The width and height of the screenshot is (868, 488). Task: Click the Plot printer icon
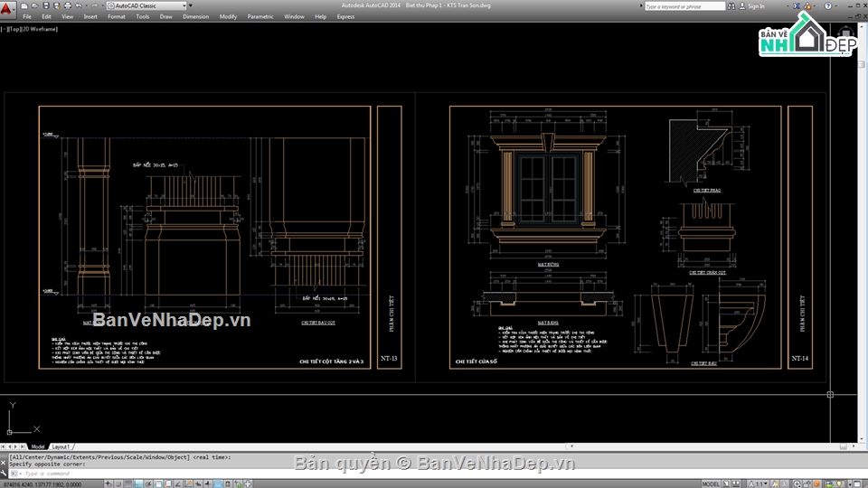68,5
